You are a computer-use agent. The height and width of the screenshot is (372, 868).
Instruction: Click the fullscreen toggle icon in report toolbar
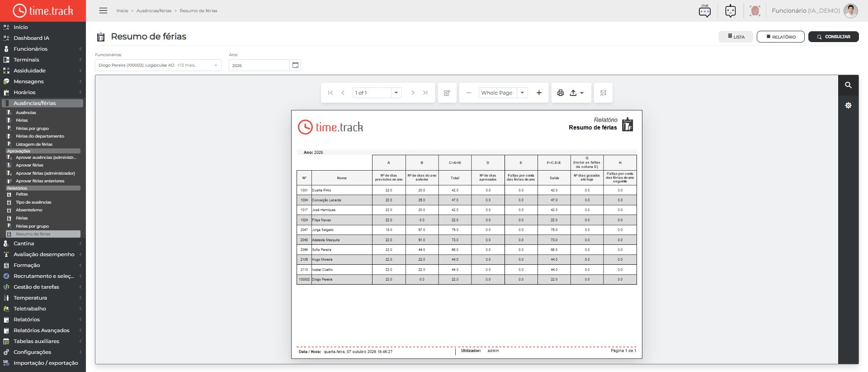pos(603,93)
